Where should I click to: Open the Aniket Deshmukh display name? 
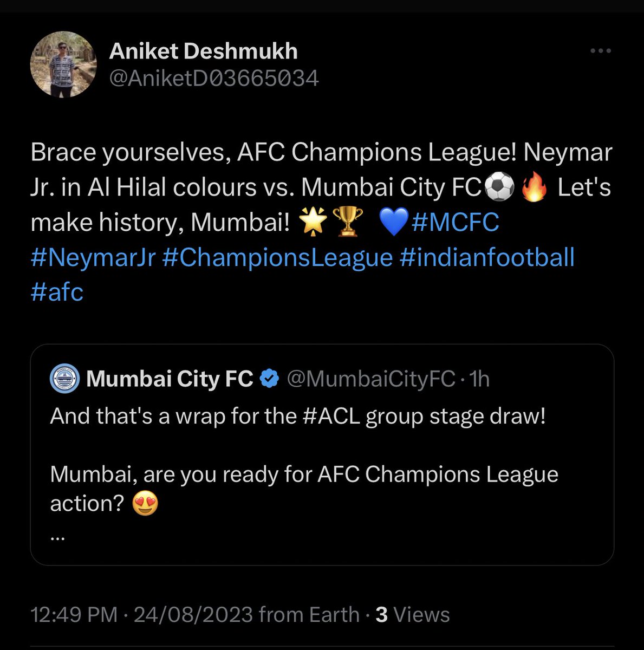204,51
